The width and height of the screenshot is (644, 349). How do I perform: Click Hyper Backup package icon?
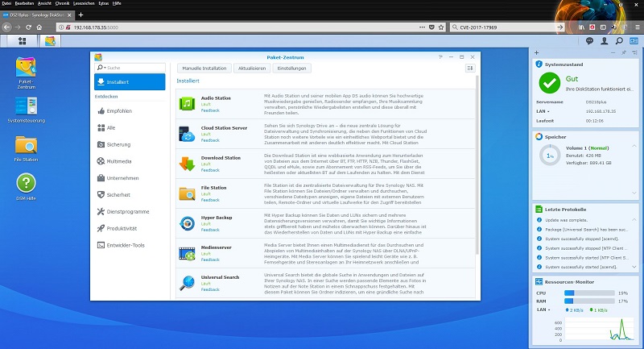[x=187, y=223]
